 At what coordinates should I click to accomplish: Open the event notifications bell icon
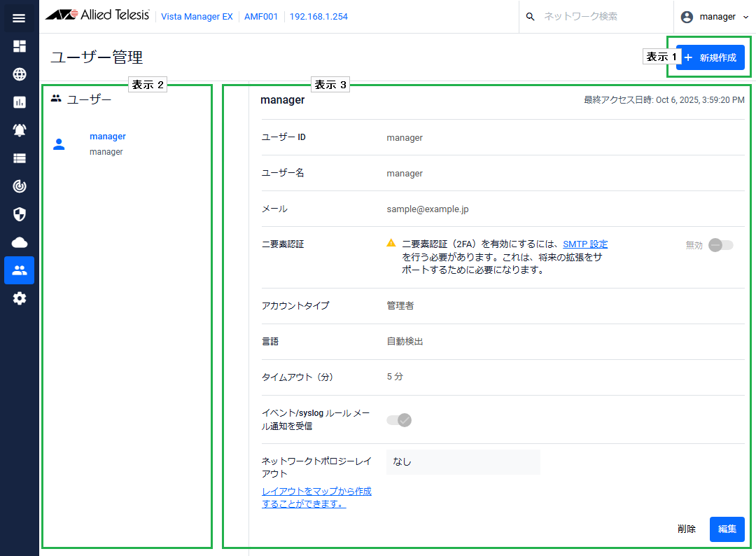(x=19, y=130)
